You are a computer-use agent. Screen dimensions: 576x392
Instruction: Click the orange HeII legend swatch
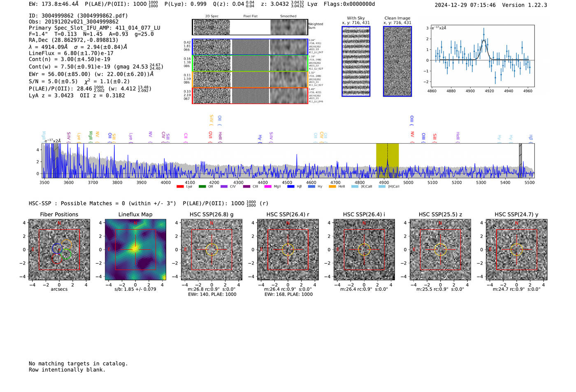point(332,187)
